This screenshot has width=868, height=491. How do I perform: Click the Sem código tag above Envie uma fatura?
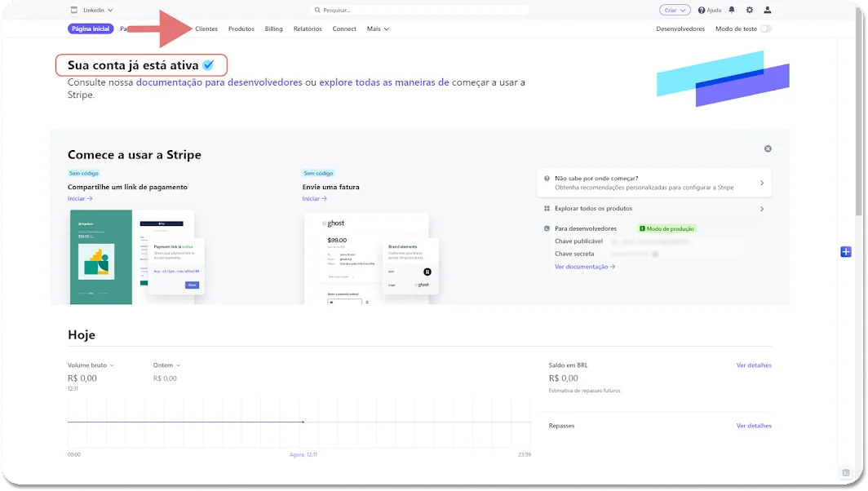coord(318,173)
